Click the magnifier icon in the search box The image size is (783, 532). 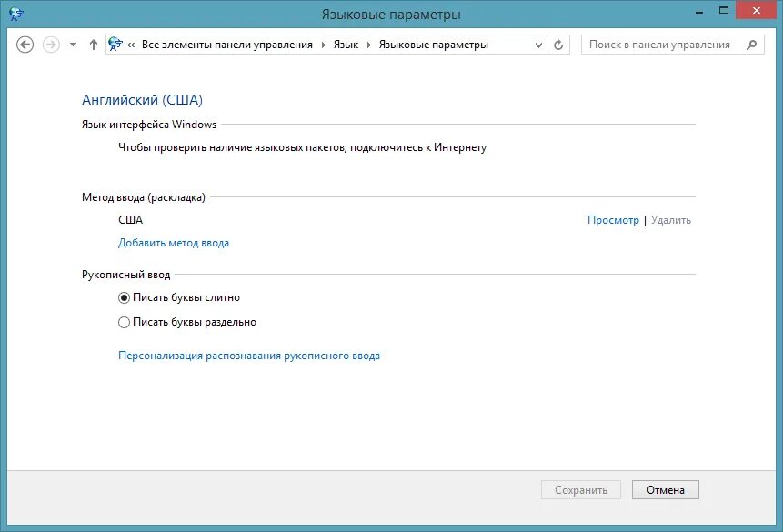tap(752, 44)
